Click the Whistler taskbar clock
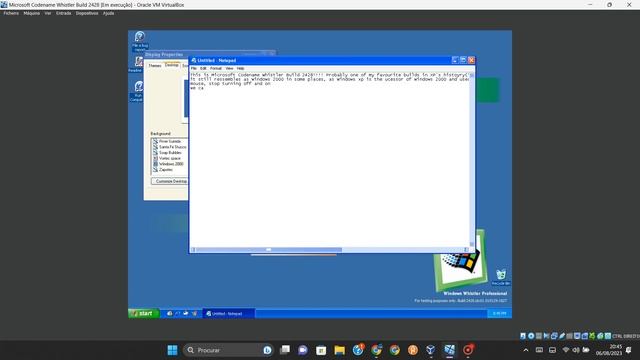 point(500,313)
